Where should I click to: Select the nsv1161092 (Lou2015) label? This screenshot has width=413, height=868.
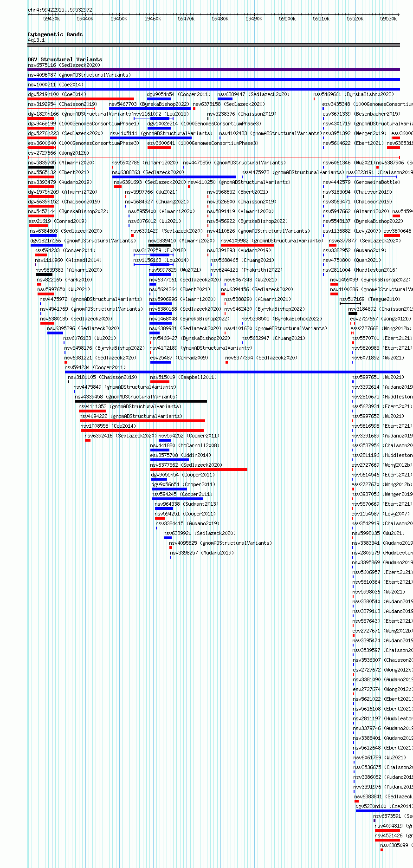(161, 114)
